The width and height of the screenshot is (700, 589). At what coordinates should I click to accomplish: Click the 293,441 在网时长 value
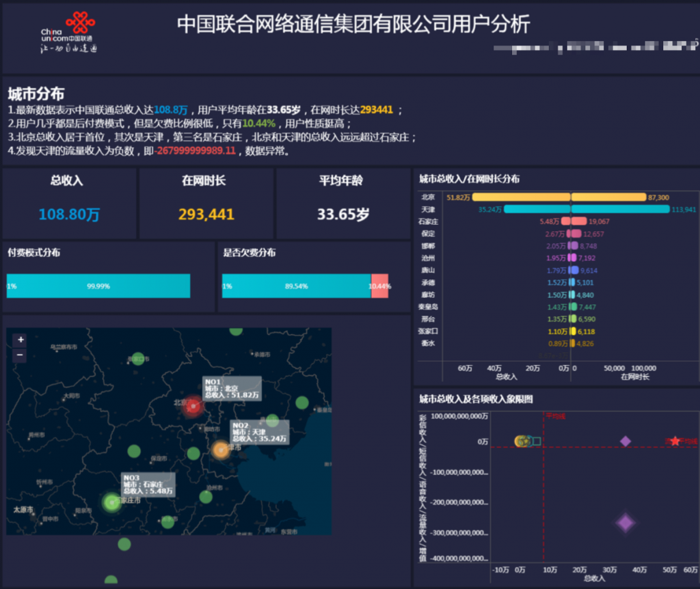coord(206,215)
